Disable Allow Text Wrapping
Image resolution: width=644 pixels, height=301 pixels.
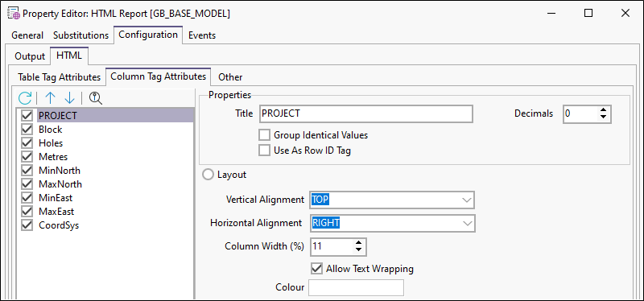click(x=316, y=269)
